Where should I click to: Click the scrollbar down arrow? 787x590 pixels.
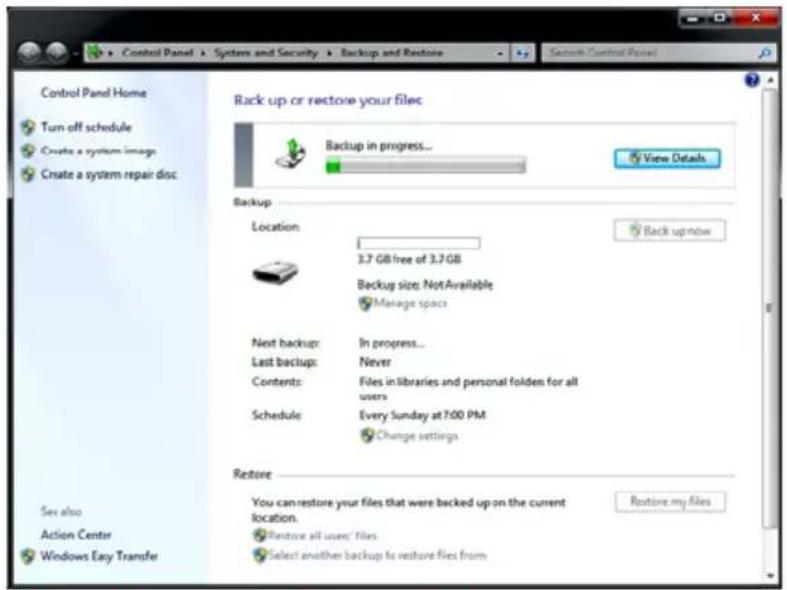769,575
